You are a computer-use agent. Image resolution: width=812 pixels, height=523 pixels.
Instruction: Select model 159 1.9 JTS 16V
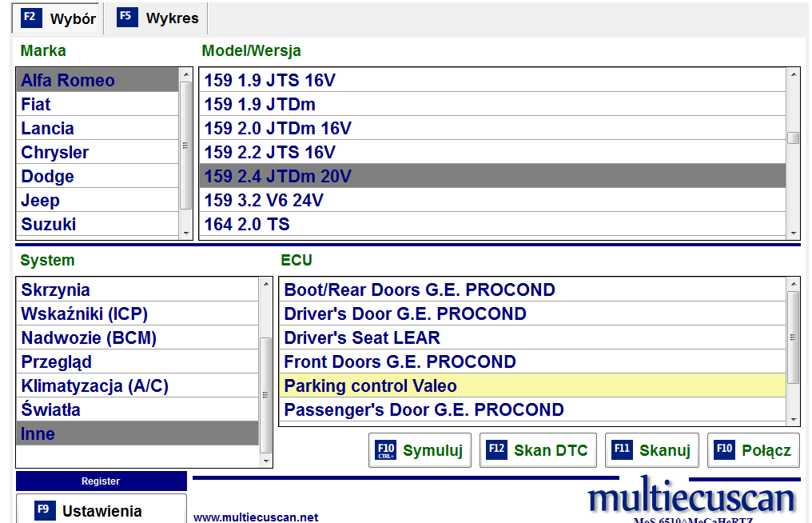[492, 80]
